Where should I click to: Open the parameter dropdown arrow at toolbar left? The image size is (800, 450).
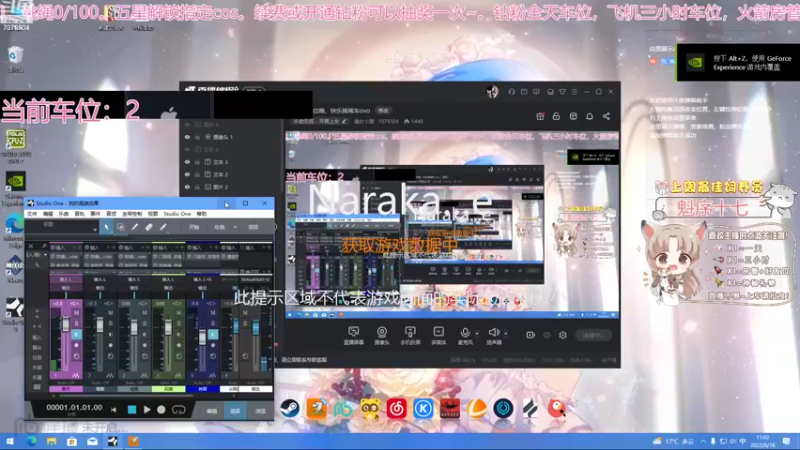95,230
